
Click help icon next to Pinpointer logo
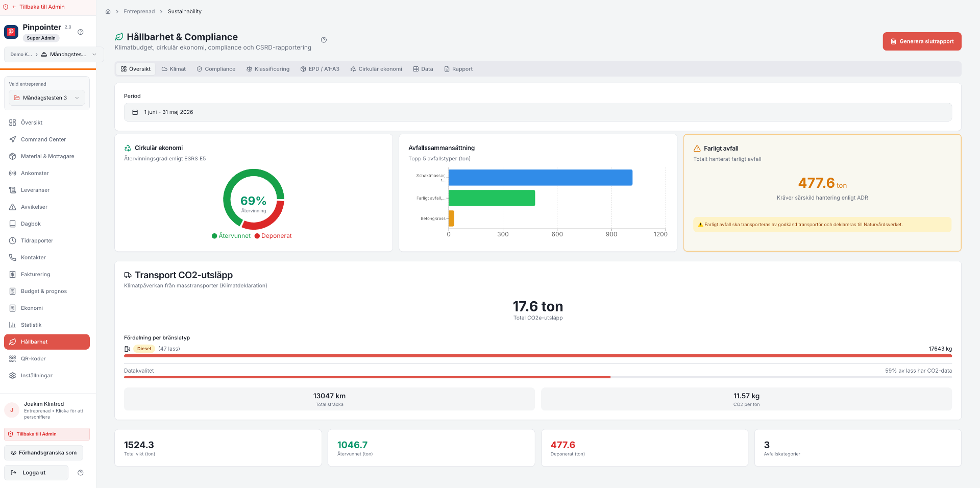pos(81,32)
